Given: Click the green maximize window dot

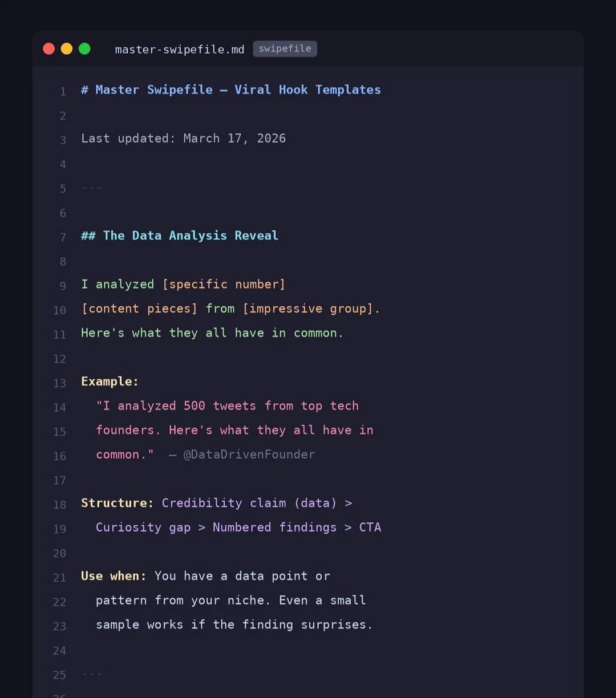Looking at the screenshot, I should point(84,49).
